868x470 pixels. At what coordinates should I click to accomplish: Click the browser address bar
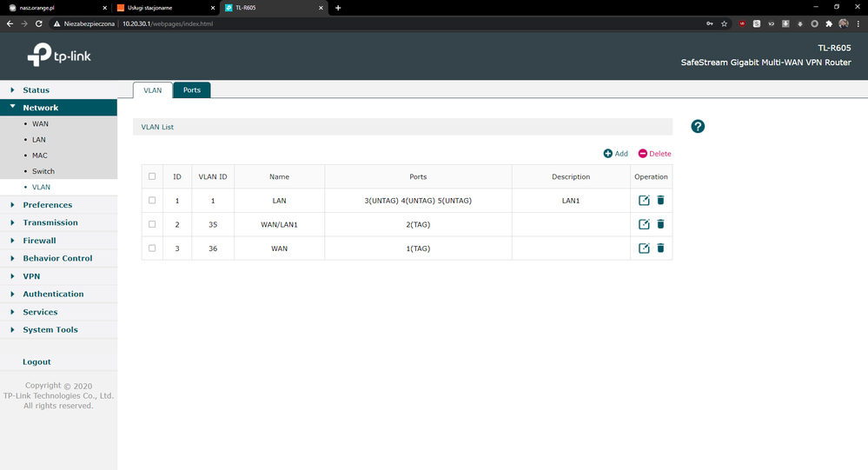[x=348, y=23]
